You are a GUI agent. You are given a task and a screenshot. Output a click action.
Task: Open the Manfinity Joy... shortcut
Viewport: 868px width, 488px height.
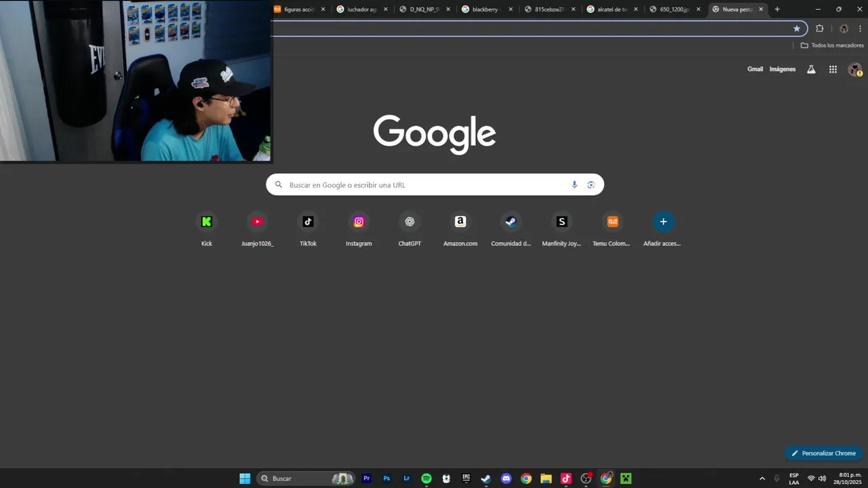point(561,229)
